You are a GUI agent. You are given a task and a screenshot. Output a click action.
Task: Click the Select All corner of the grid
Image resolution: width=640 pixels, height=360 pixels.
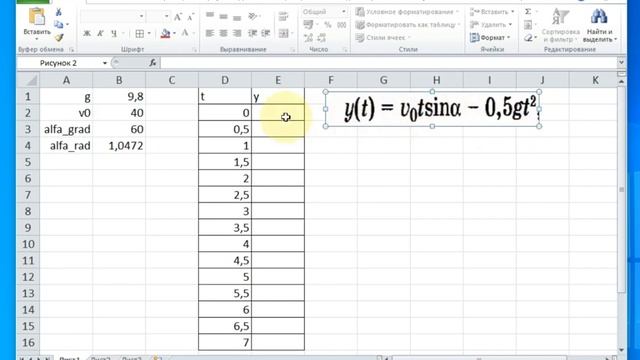[x=28, y=80]
